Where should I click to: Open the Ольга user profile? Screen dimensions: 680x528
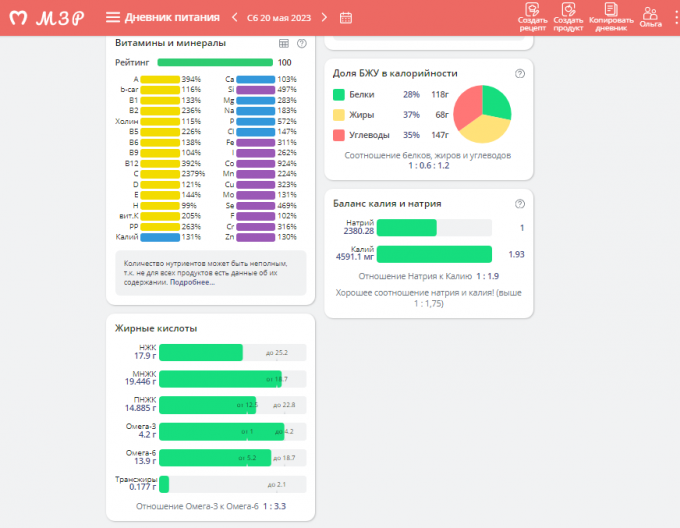[x=651, y=17]
